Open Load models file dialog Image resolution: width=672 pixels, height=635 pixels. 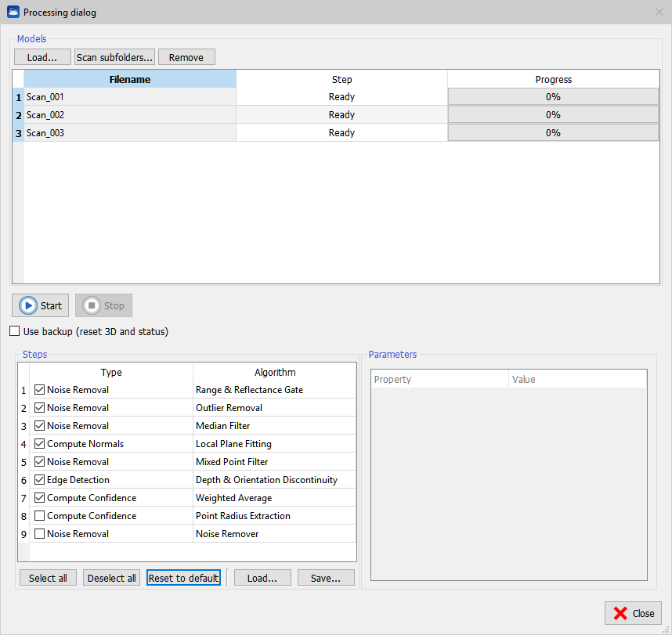tap(42, 57)
